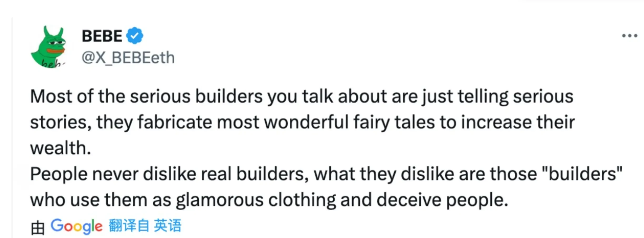
Task: Click the phrase "real builders," in tweet
Action: tap(255, 174)
